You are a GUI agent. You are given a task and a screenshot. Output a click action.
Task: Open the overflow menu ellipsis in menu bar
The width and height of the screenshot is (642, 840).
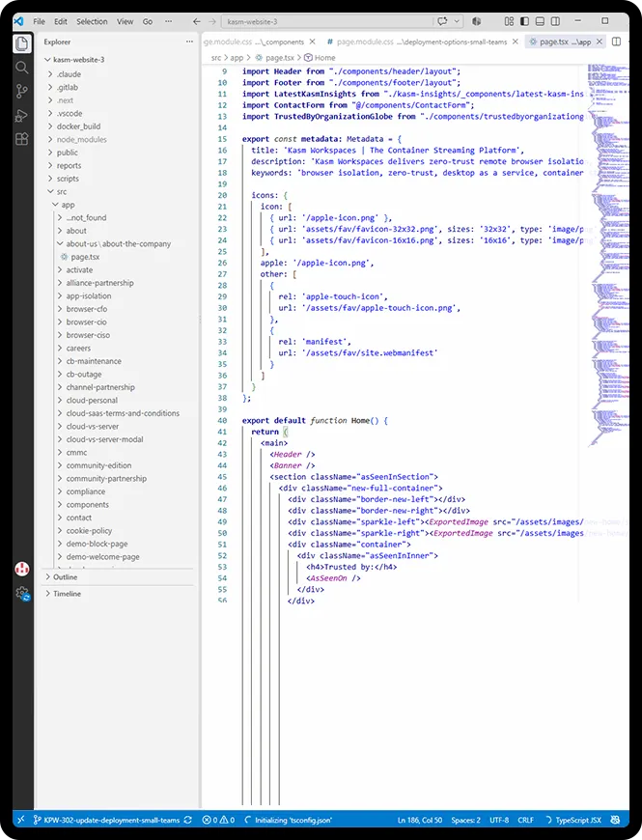[x=169, y=21]
